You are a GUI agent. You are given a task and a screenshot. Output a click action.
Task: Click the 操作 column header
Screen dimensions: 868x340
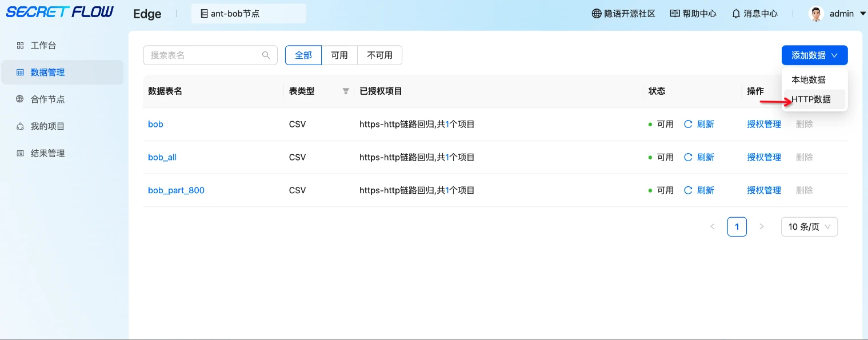tap(755, 91)
